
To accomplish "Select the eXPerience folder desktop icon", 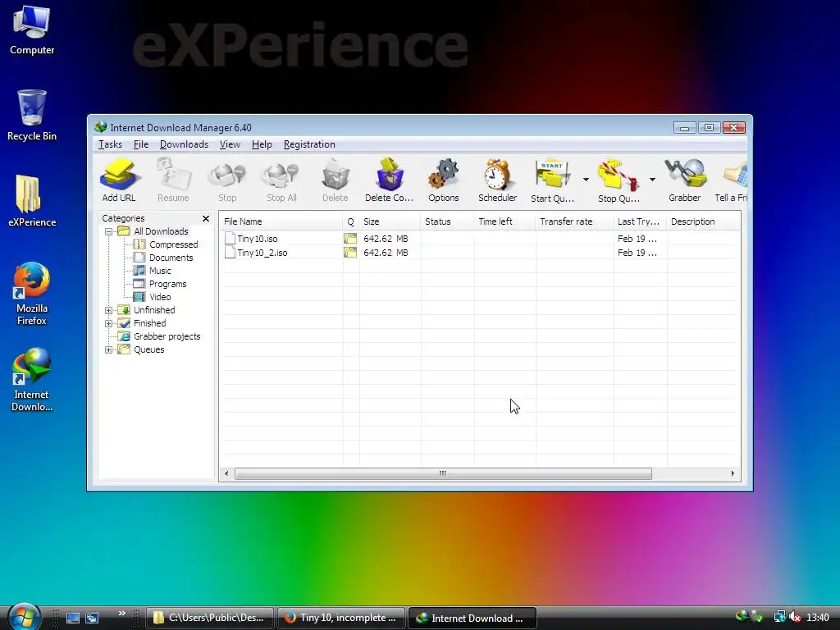I will 32,201.
